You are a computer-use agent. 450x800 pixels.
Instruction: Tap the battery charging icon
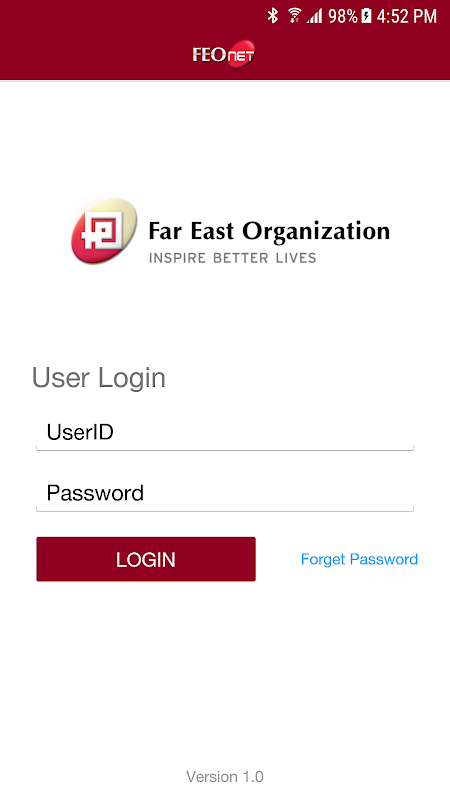(366, 16)
